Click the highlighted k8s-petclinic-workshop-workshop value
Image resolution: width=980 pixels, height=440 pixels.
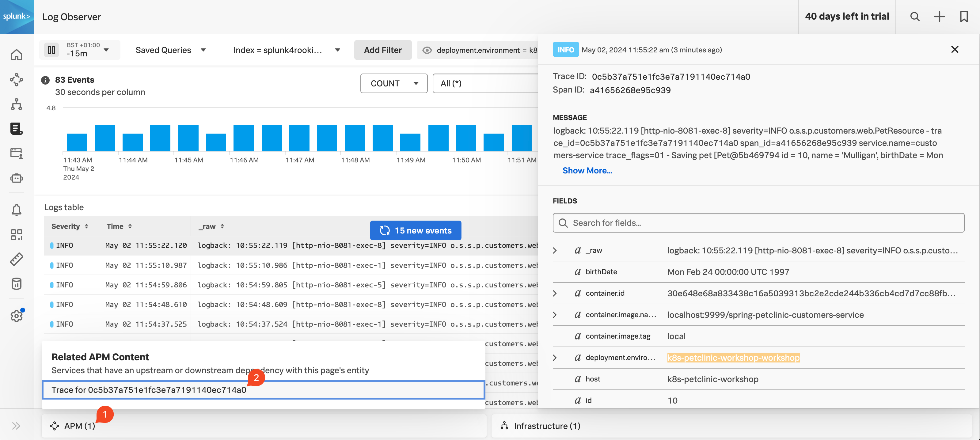(733, 358)
